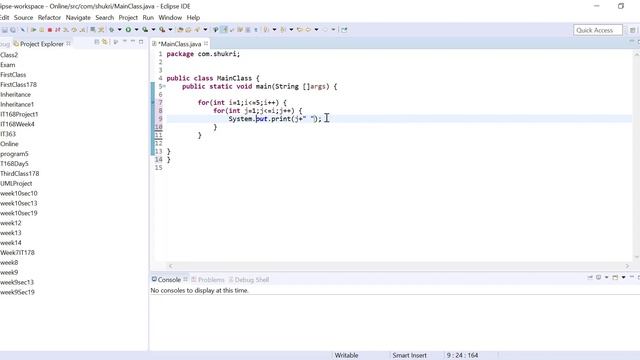
Task: Toggle the Pin Editor toolbar button
Action: coord(344,30)
